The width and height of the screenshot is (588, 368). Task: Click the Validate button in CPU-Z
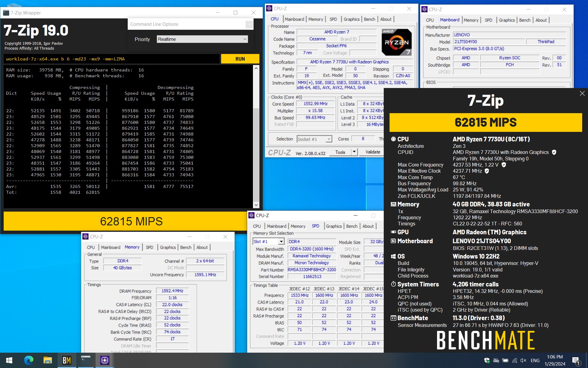tap(372, 152)
